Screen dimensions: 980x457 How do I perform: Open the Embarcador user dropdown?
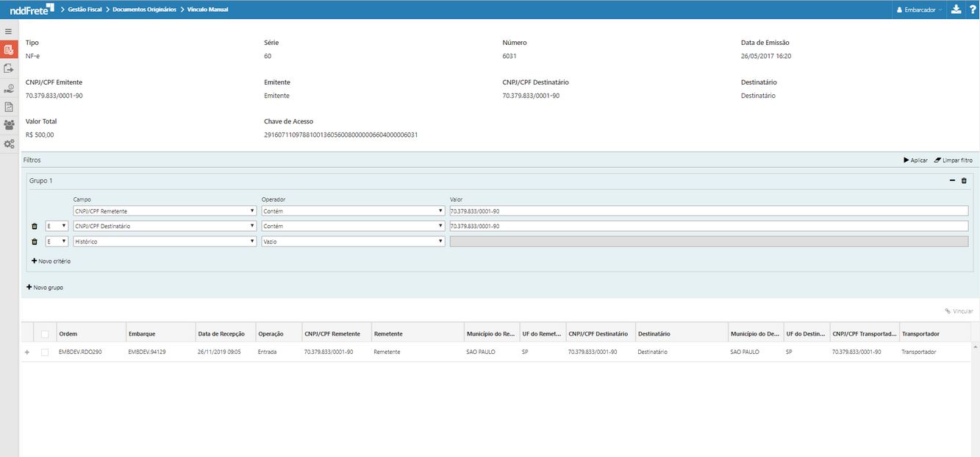(x=918, y=10)
